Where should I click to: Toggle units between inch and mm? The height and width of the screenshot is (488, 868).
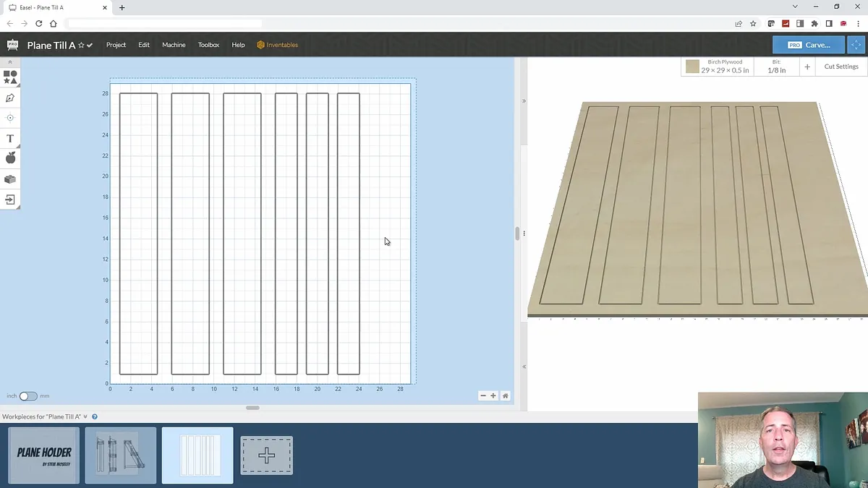coord(27,396)
